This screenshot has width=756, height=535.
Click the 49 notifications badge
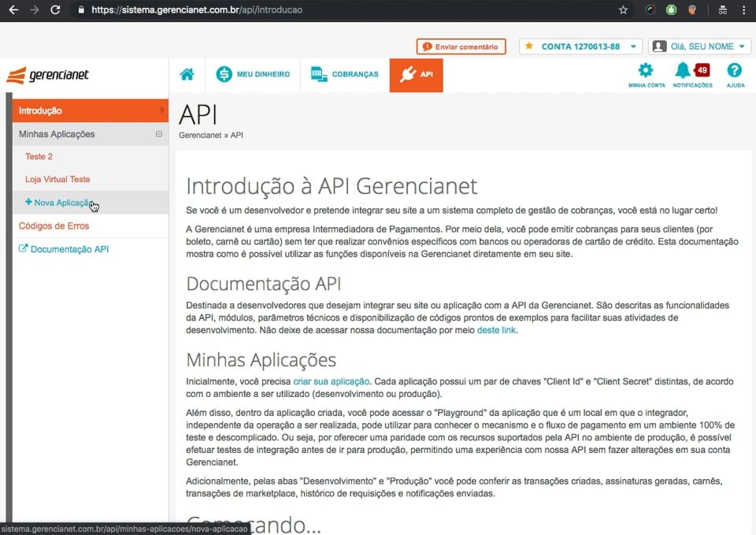tap(702, 70)
